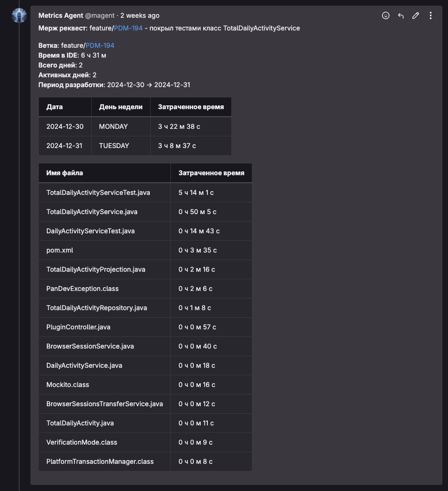The height and width of the screenshot is (491, 448).
Task: Select the День недели column header
Action: point(121,107)
